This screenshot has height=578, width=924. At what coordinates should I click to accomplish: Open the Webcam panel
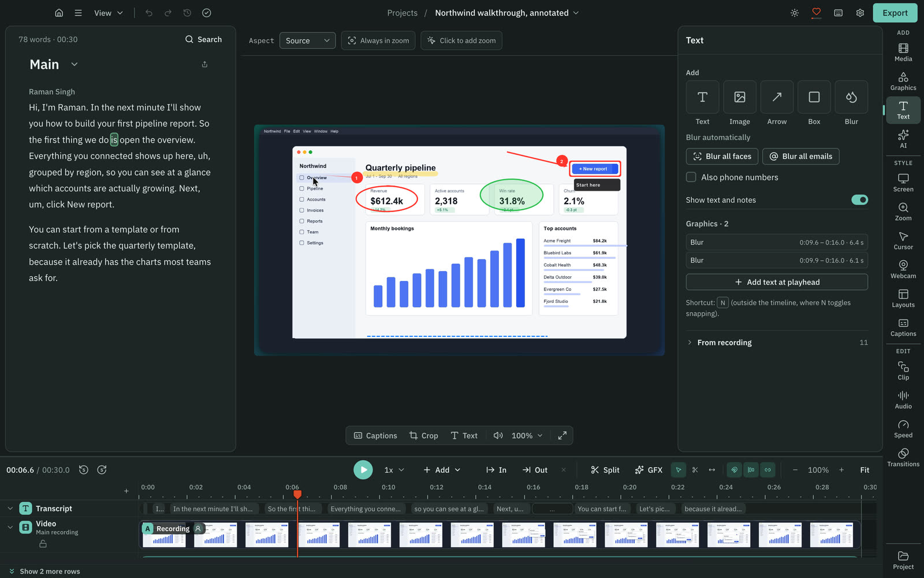(903, 269)
